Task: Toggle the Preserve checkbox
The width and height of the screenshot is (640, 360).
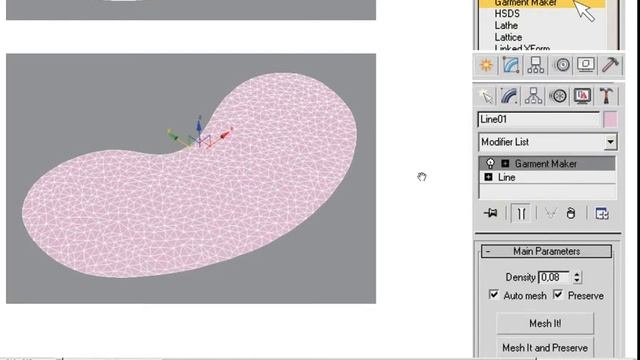Action: click(x=558, y=295)
